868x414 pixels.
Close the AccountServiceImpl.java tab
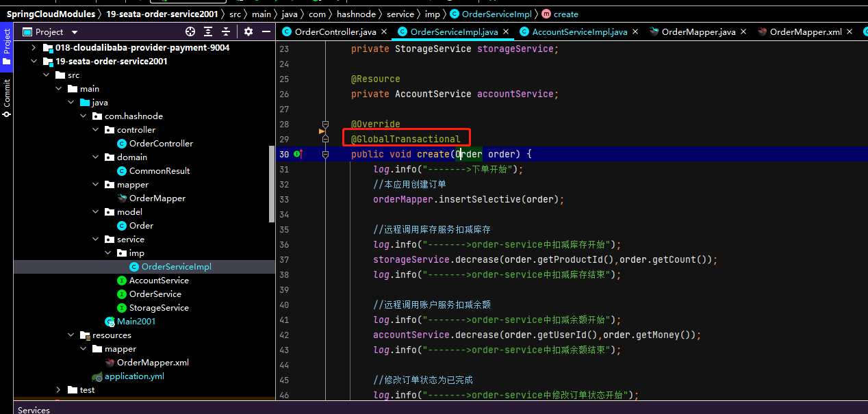[x=635, y=31]
